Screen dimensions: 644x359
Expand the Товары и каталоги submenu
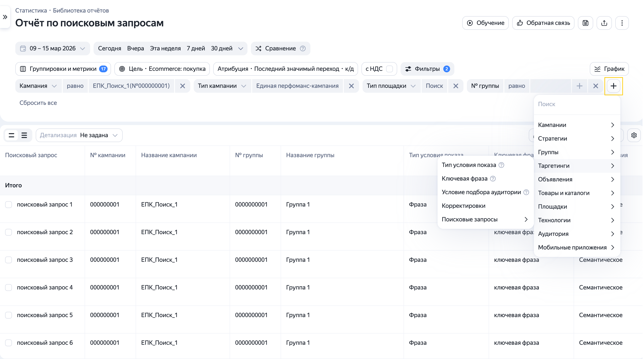[x=577, y=193]
